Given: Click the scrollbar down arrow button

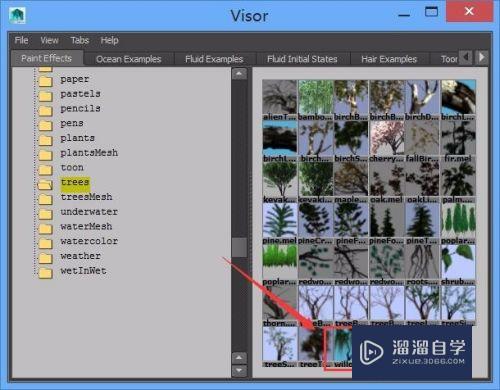Looking at the screenshot, I should (x=239, y=370).
